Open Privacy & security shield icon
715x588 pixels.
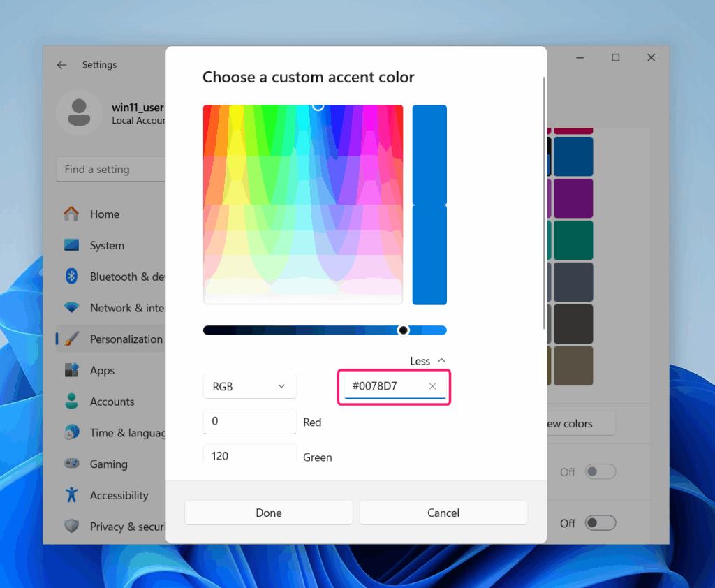pos(72,526)
